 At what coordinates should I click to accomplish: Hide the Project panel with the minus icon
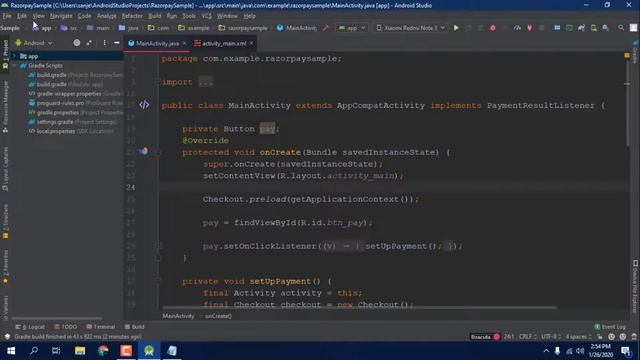(117, 42)
